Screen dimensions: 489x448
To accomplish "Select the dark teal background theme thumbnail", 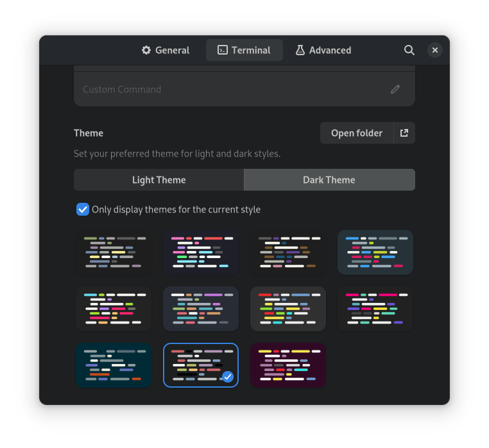I will point(113,365).
